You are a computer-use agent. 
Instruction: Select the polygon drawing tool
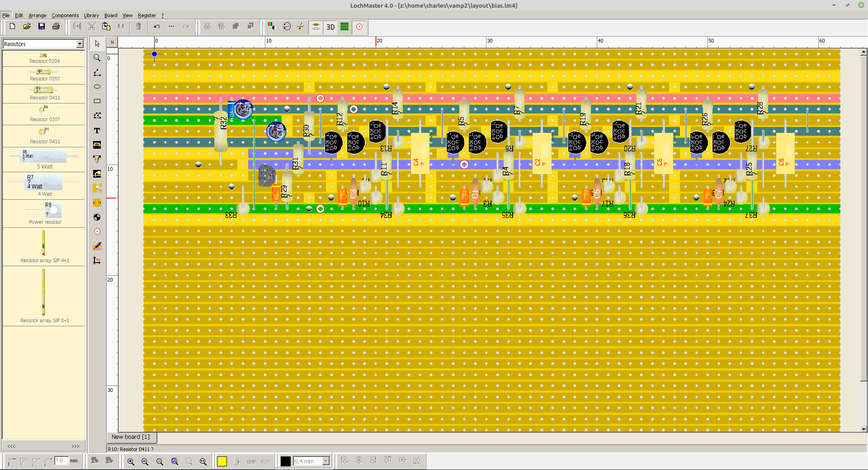(x=97, y=116)
